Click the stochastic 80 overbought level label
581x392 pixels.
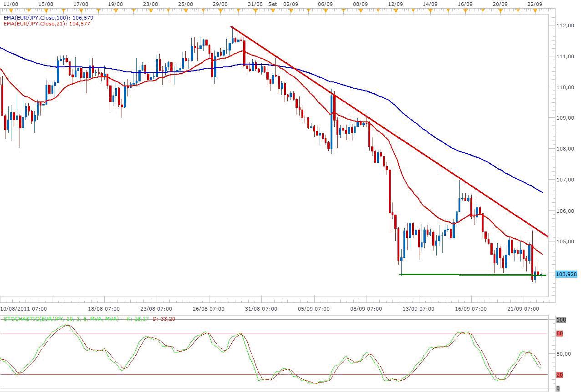click(560, 333)
